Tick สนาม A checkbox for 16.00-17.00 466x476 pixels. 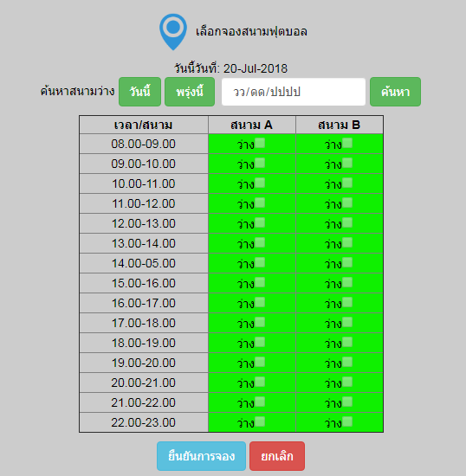tap(260, 302)
